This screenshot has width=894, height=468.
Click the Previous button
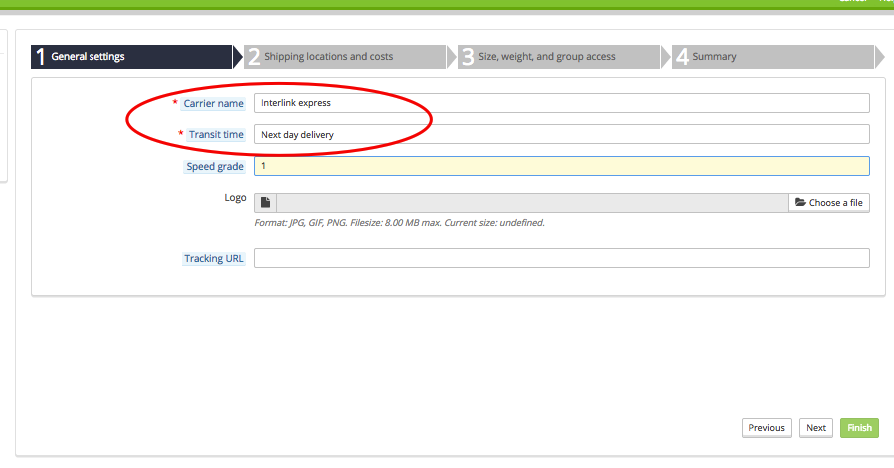(767, 428)
